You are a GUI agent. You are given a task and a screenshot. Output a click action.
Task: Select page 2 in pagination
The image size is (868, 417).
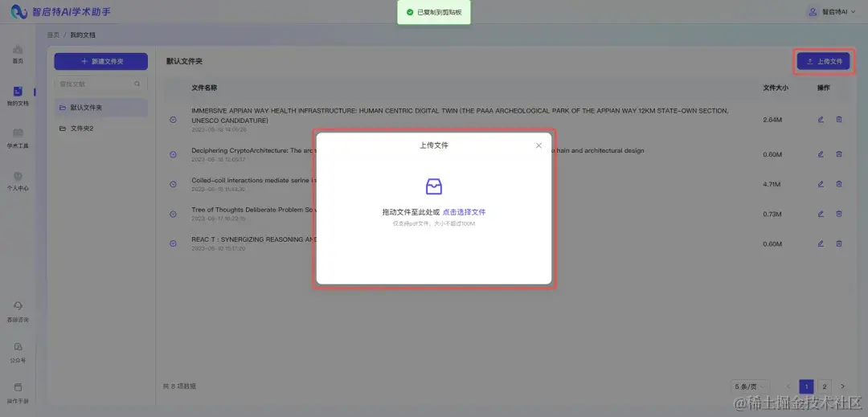[x=825, y=386]
